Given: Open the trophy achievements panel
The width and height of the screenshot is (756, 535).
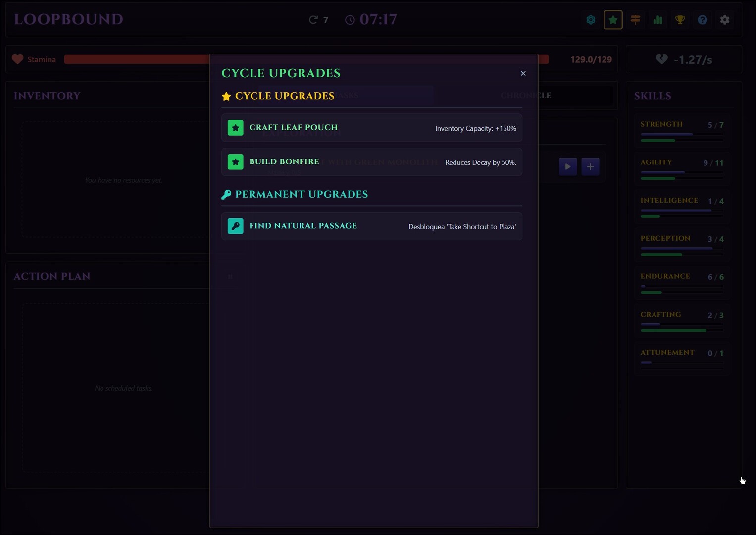Looking at the screenshot, I should [680, 20].
